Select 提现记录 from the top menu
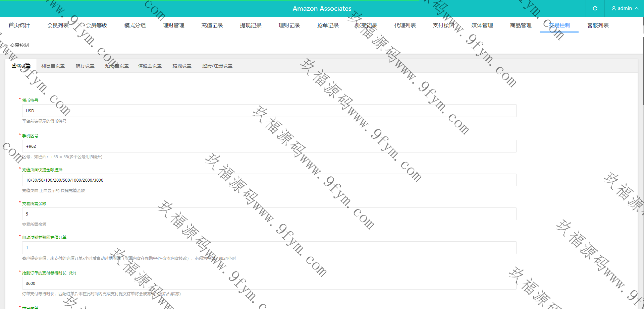The height and width of the screenshot is (309, 644). pos(251,25)
